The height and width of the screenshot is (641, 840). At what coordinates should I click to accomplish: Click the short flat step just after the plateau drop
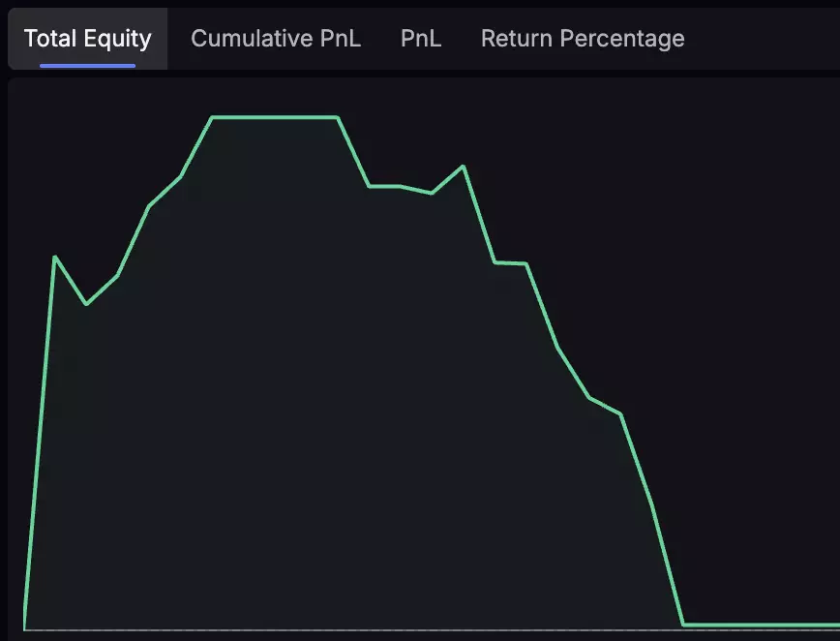384,186
